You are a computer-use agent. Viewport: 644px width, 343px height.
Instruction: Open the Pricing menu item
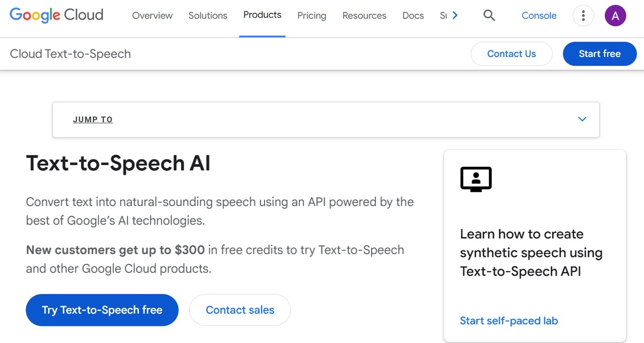click(312, 15)
